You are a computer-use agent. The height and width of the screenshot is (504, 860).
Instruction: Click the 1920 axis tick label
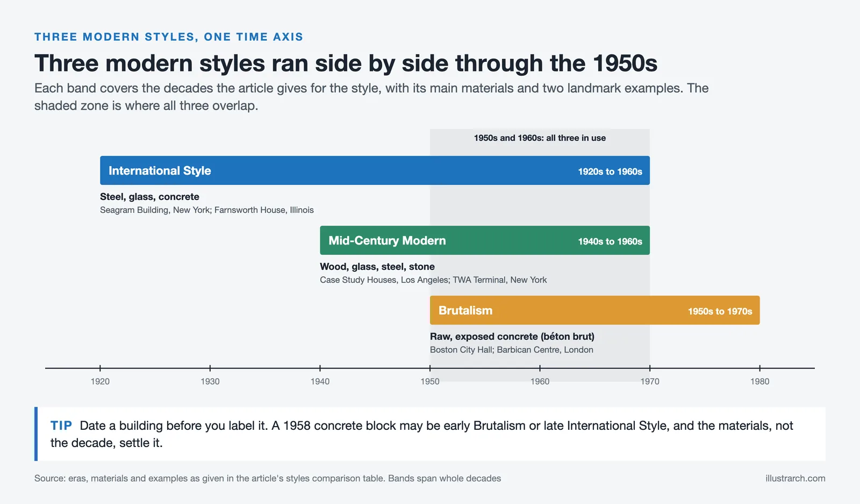click(x=100, y=381)
